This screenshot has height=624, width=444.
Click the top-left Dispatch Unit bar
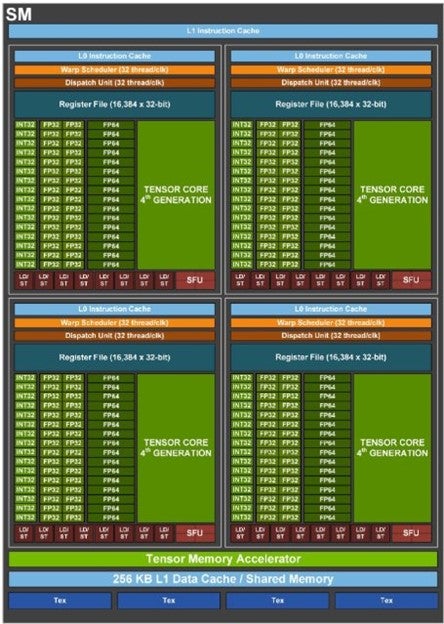coord(115,83)
